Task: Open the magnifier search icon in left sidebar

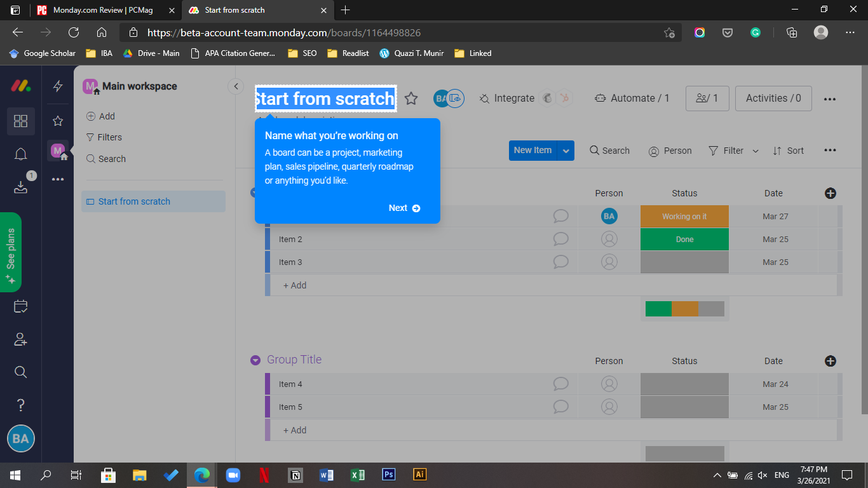Action: coord(20,372)
